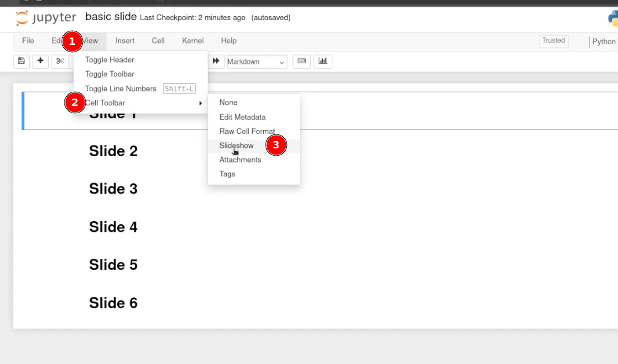Select Tags in Cell Toolbar submenu
Viewport: 618px width, 364px height.
[227, 174]
